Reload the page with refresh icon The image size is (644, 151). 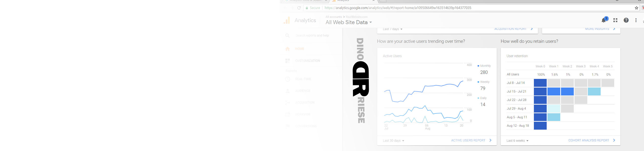299,8
